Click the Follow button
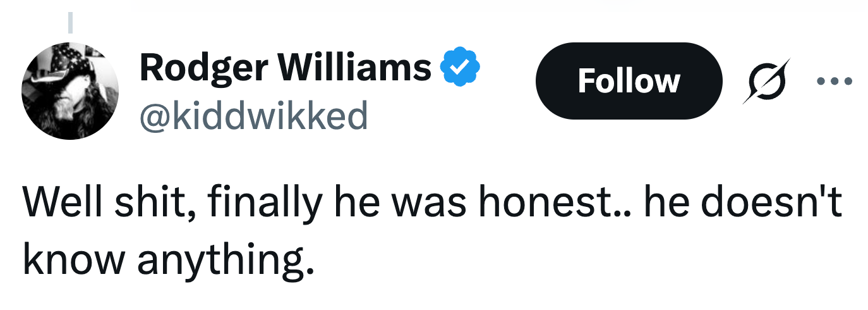Screen dimensions: 868x310 pyautogui.click(x=628, y=81)
